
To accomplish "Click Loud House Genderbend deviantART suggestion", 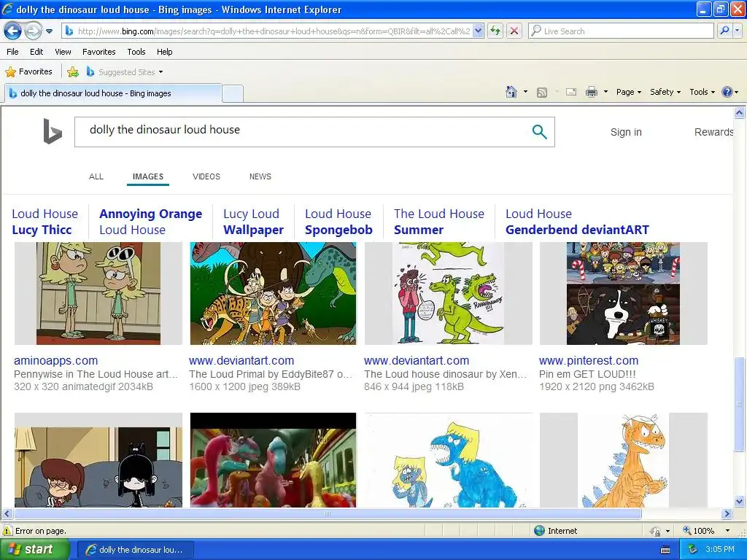I will [577, 222].
